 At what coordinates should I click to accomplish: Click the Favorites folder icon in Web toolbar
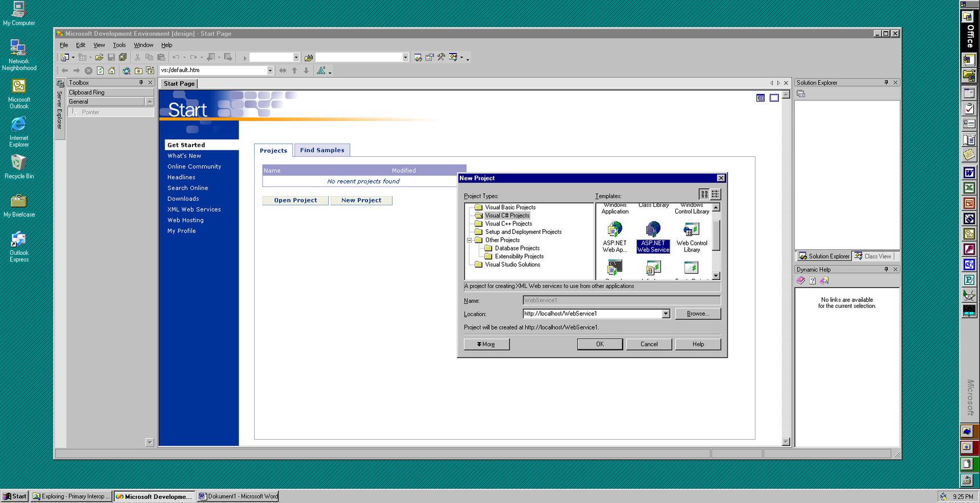138,71
